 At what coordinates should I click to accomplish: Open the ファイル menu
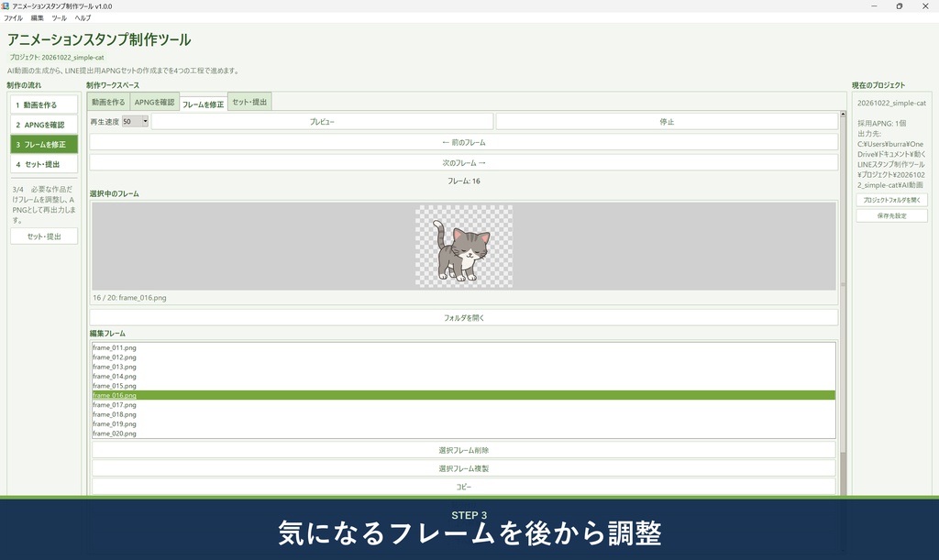tap(13, 18)
